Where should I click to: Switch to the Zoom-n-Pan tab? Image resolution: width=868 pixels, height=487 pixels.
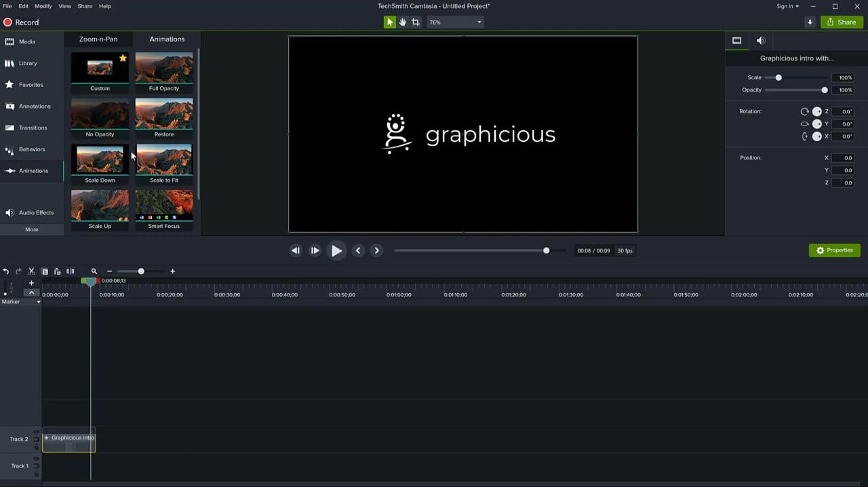[x=98, y=39]
